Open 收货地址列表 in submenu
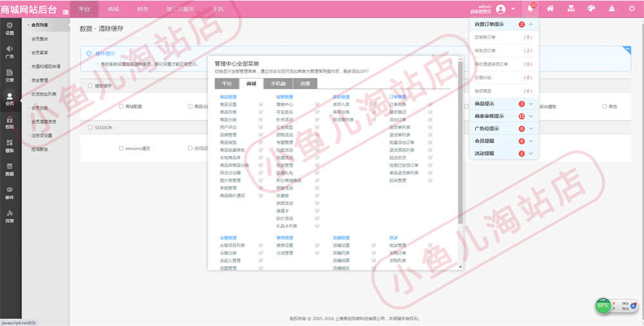This screenshot has height=326, width=644. click(44, 94)
